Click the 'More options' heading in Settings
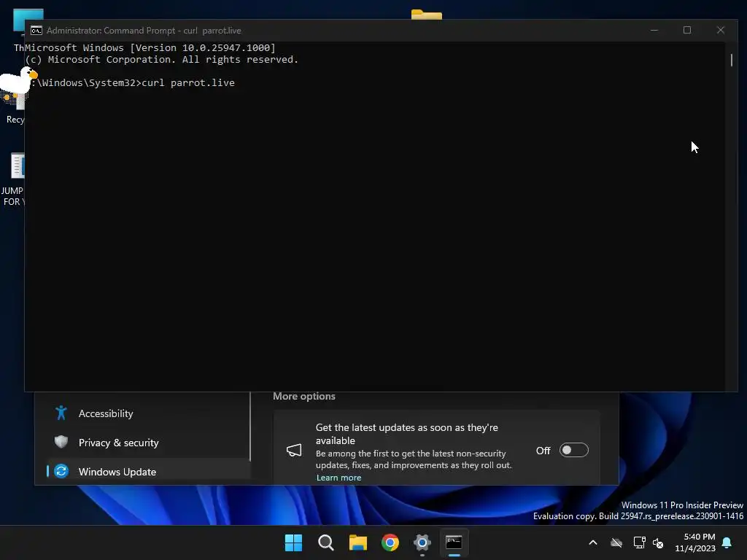Image resolution: width=747 pixels, height=560 pixels. 304,396
